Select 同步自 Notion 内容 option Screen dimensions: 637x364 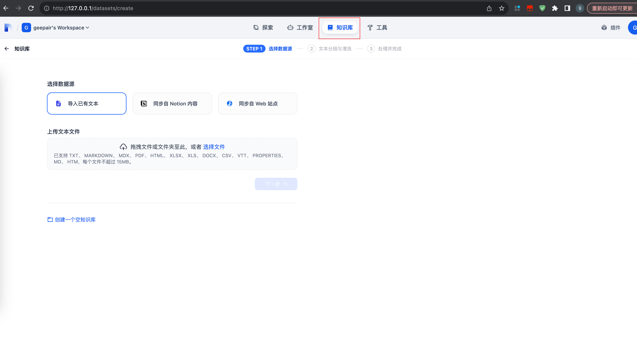(172, 103)
